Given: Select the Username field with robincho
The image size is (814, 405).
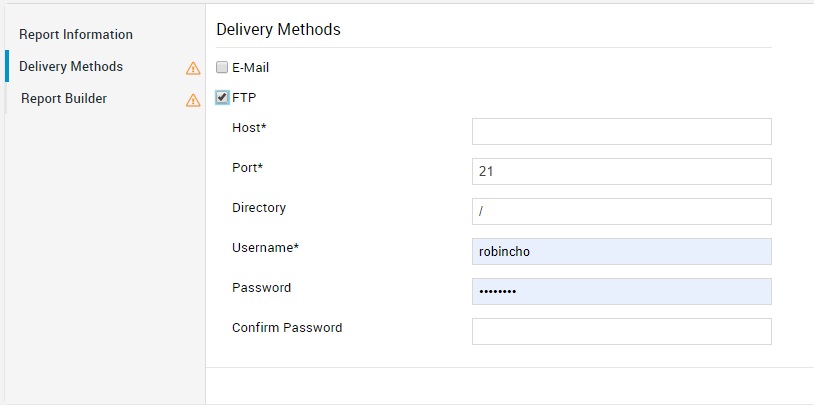Looking at the screenshot, I should pyautogui.click(x=621, y=252).
